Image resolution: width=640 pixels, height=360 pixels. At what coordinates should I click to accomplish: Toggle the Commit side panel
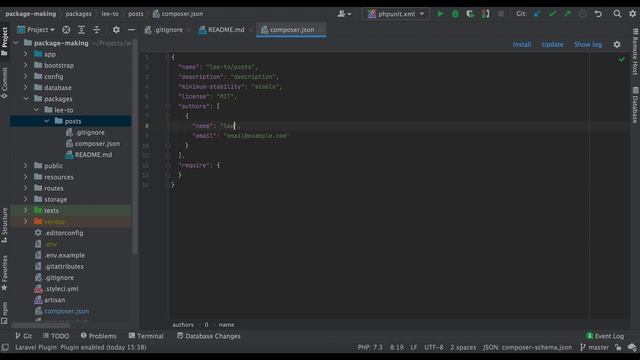pos(4,83)
